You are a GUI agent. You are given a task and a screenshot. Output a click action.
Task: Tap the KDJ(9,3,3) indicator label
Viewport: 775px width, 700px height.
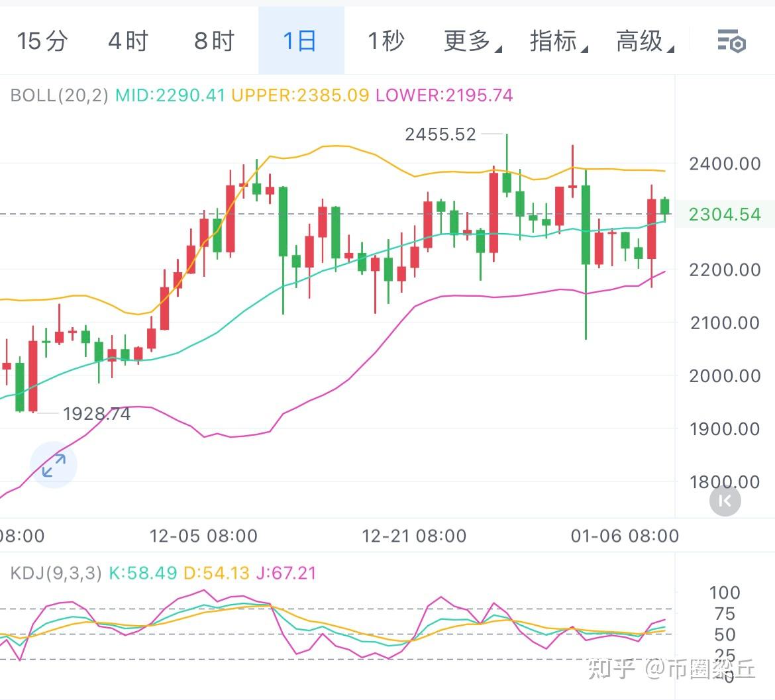click(56, 573)
